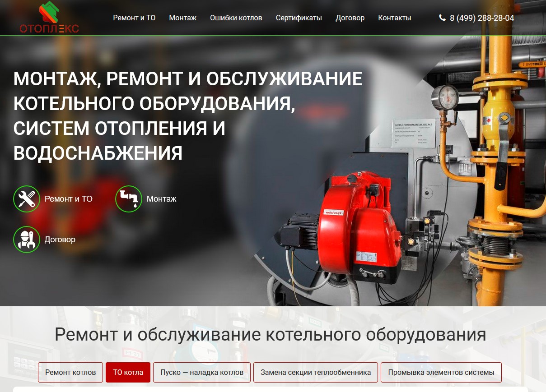Click the Договор hero link text
Viewport: 546px width, 392px height.
tap(60, 240)
